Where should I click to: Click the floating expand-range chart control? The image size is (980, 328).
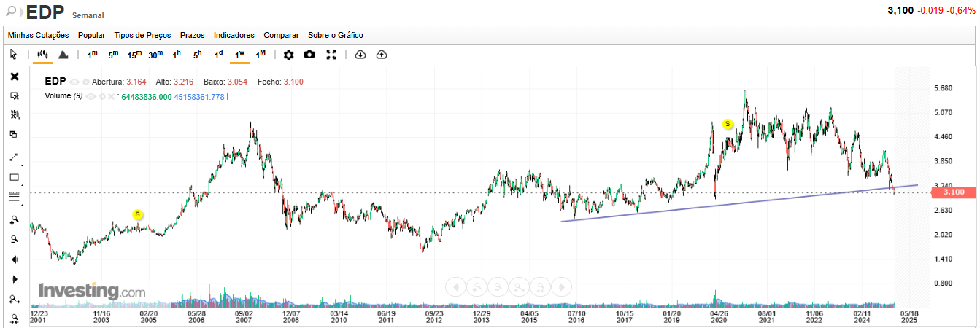[517, 286]
